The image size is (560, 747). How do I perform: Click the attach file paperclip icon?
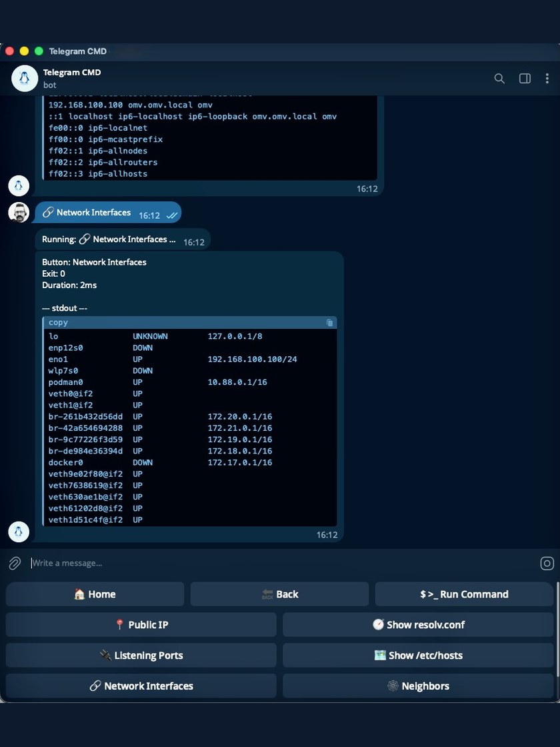click(15, 563)
